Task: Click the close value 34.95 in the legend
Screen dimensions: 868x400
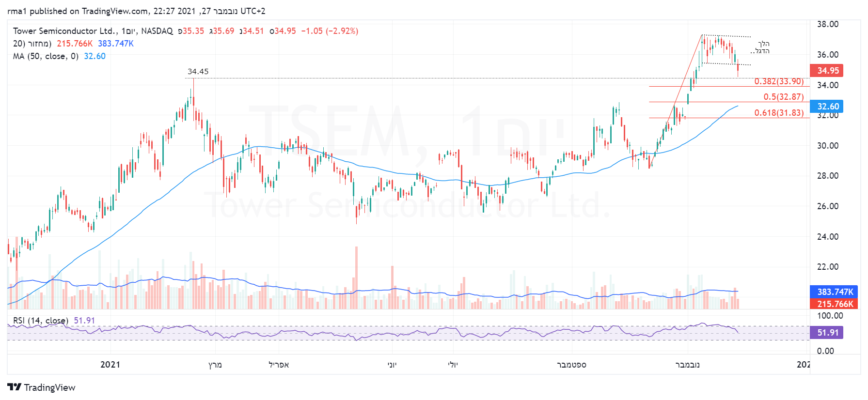Action: 285,31
